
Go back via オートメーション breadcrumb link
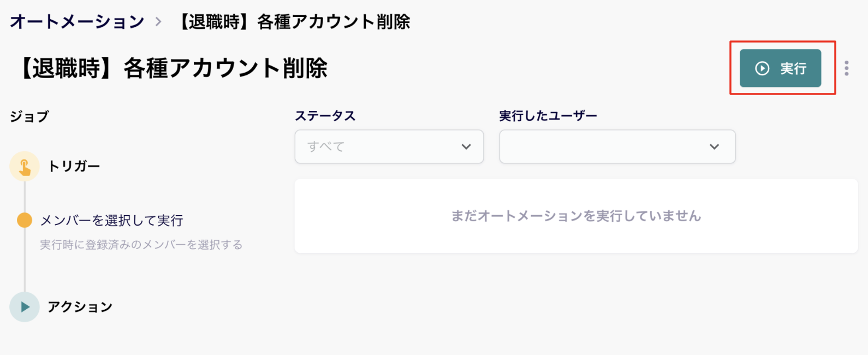point(77,22)
